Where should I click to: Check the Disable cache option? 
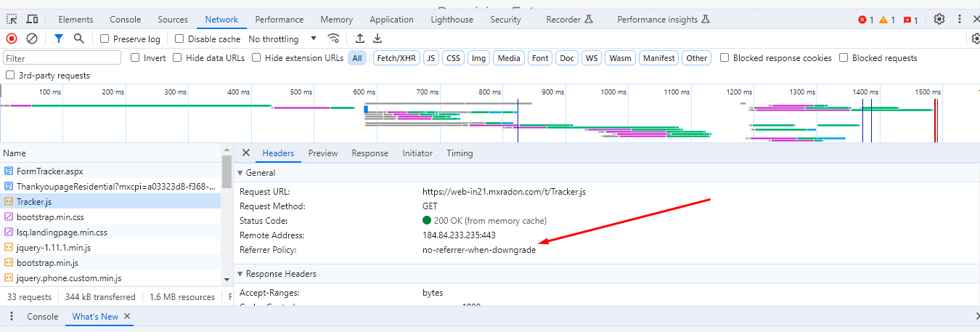(180, 39)
